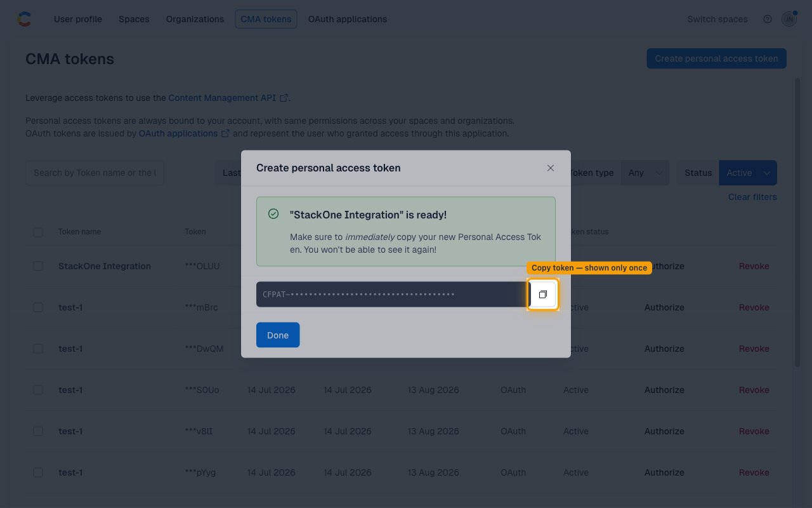The image size is (812, 508).
Task: Open the help question mark menu
Action: point(768,19)
